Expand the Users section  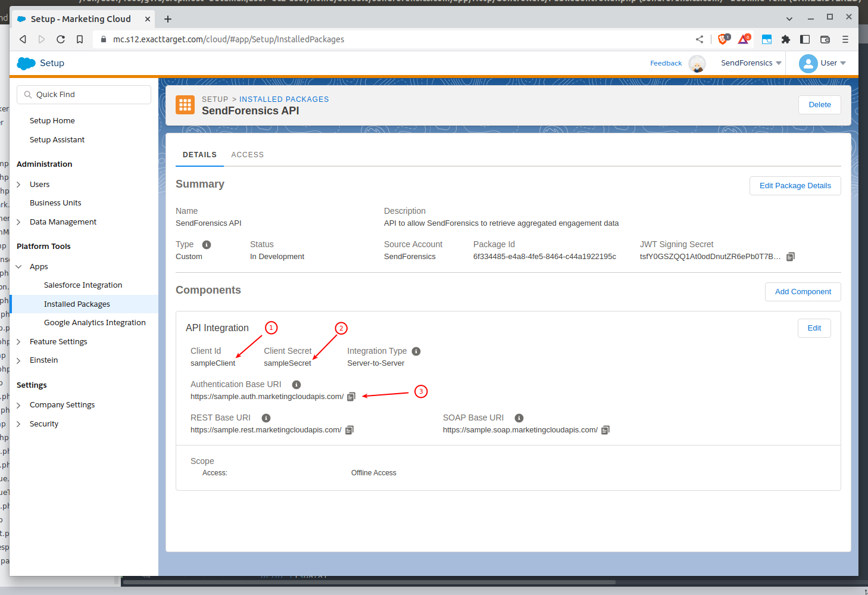18,185
